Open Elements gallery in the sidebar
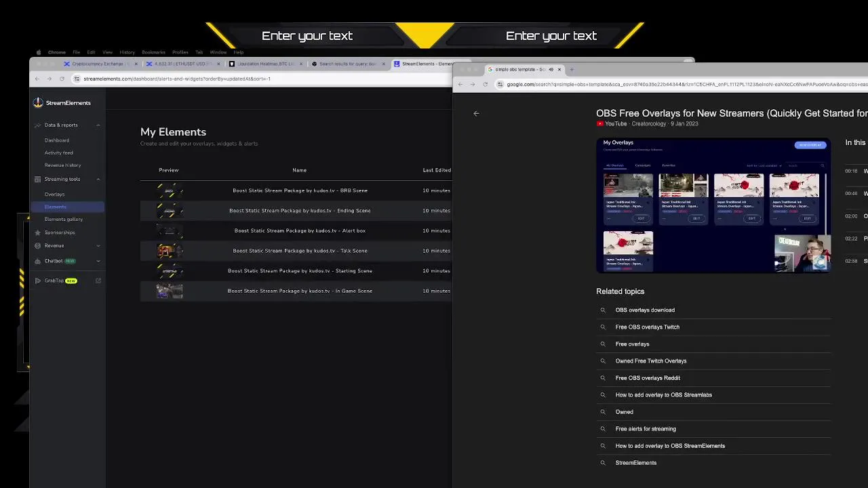This screenshot has height=488, width=868. click(x=64, y=219)
